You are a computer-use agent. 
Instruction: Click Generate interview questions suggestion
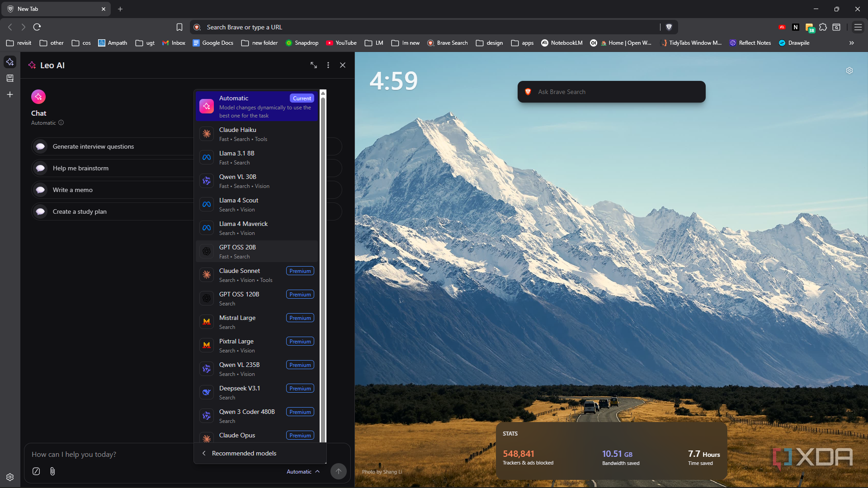coord(113,146)
